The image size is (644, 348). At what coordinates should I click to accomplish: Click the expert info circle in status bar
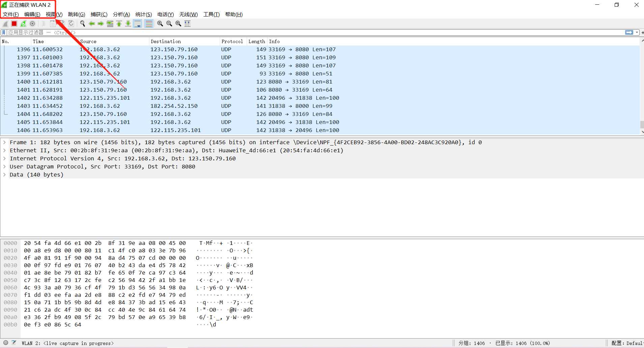[6, 343]
